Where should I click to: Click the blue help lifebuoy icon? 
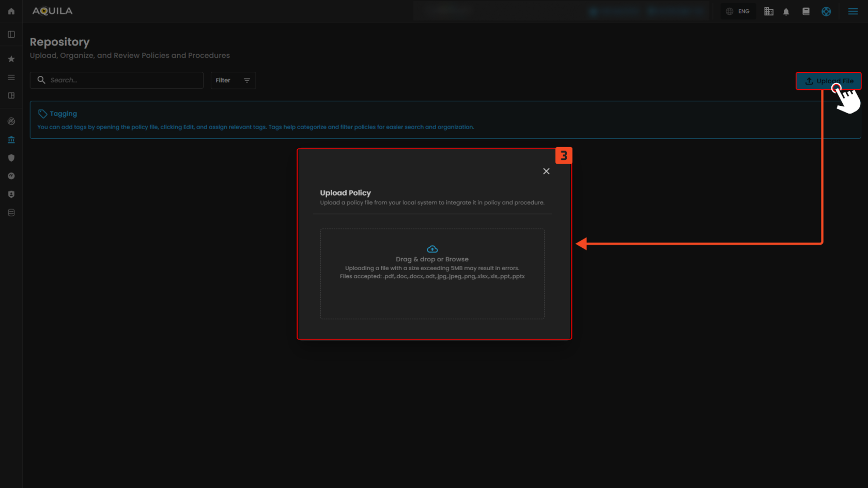826,11
